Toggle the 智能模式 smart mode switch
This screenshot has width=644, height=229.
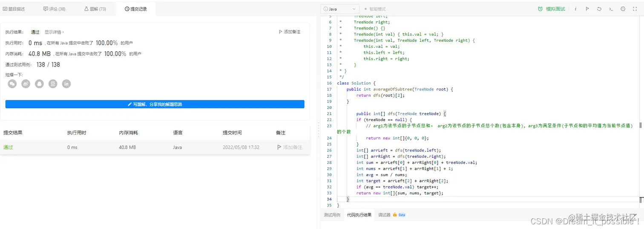click(x=376, y=9)
